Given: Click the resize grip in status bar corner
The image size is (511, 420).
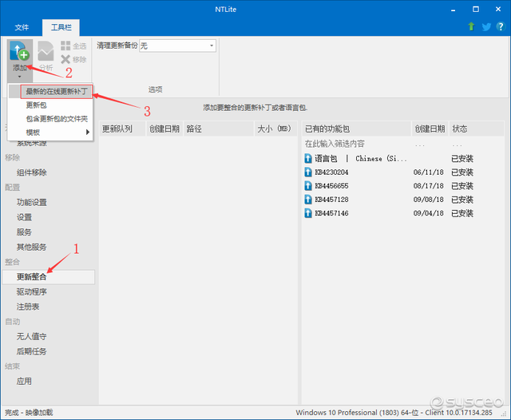Looking at the screenshot, I should pos(504,413).
